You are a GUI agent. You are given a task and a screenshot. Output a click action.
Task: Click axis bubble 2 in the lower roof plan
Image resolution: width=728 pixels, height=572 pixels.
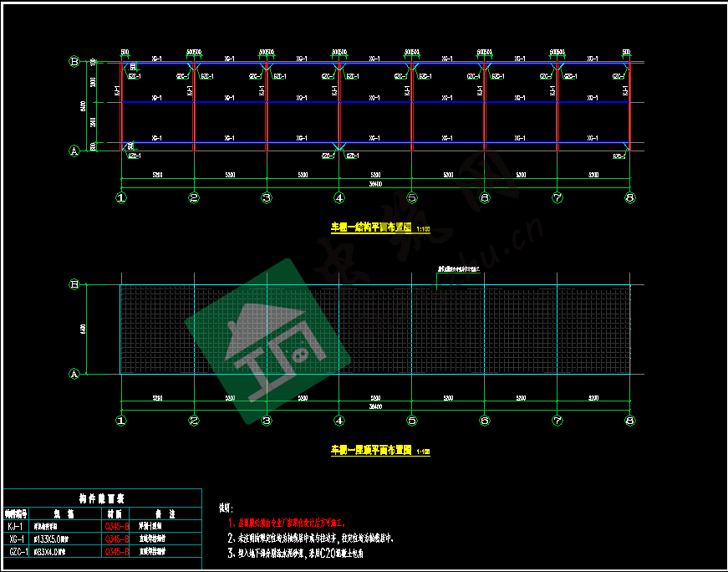[x=194, y=421]
